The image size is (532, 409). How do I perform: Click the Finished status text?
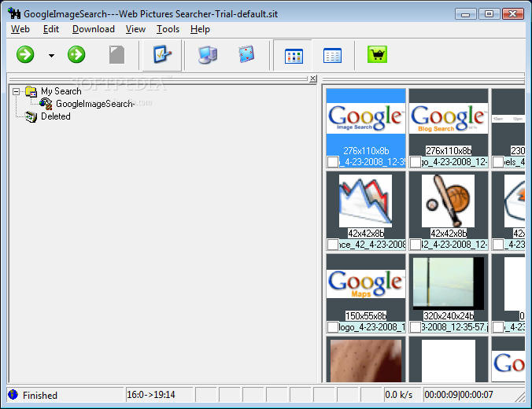[x=40, y=395]
